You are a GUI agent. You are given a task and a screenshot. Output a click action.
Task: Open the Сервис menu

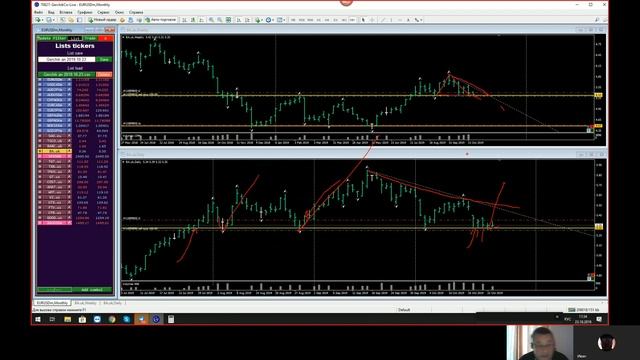coord(103,12)
